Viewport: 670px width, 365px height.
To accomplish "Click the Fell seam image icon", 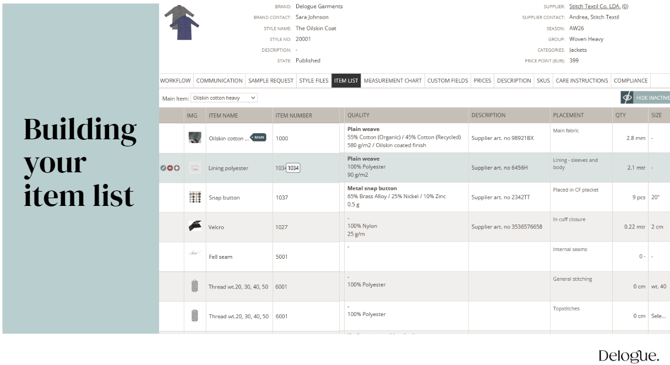I will click(x=194, y=253).
